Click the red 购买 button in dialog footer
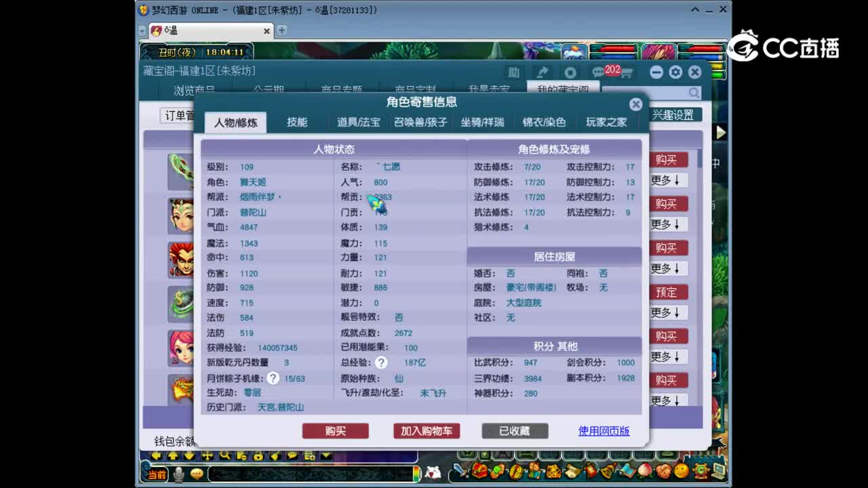The image size is (868, 488). [x=336, y=431]
